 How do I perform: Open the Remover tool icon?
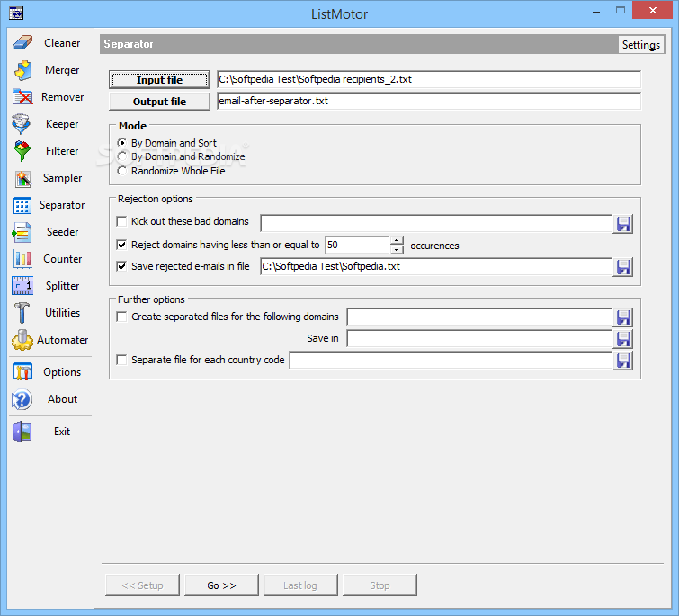(22, 97)
